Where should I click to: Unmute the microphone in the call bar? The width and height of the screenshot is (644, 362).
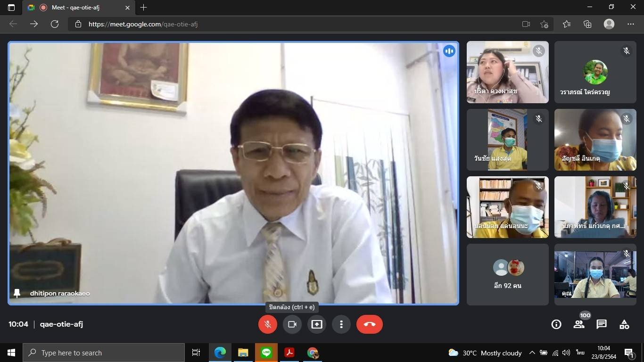(267, 324)
